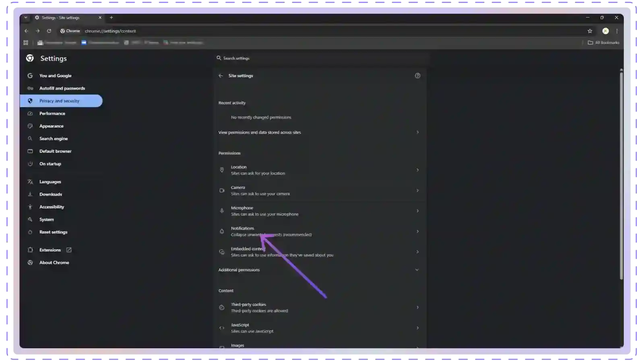Screen dimensions: 644x362
Task: Open the apps grid icon in bookmarks bar
Action: (x=26, y=43)
